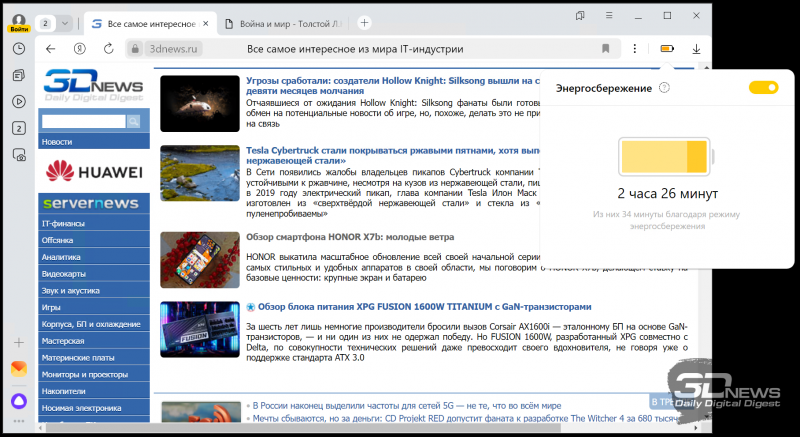800x437 pixels.
Task: Open the HONOR X7b review article link
Action: pos(344,237)
